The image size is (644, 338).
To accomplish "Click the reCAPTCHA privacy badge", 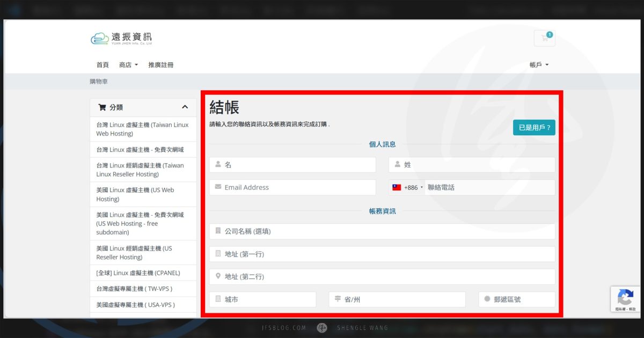I will (x=624, y=299).
